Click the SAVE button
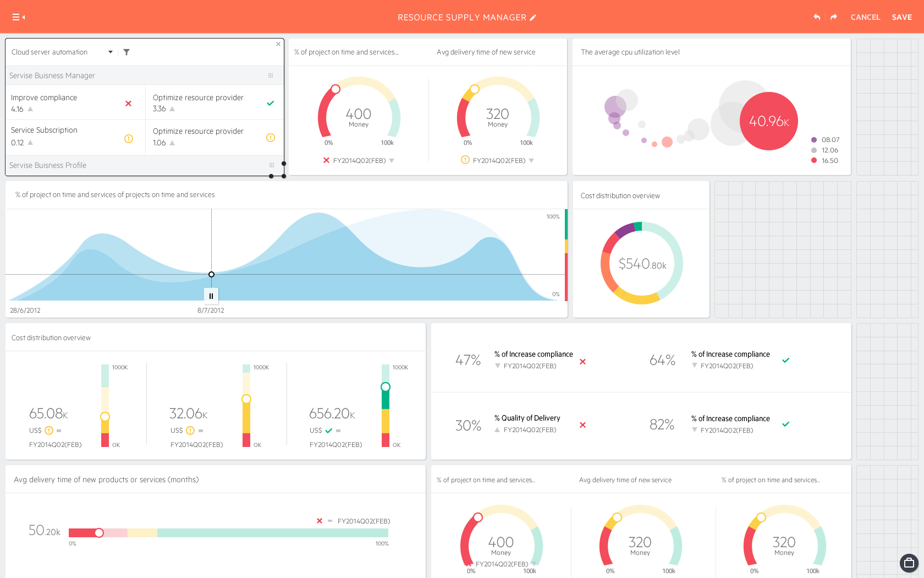This screenshot has height=578, width=924. 902,17
